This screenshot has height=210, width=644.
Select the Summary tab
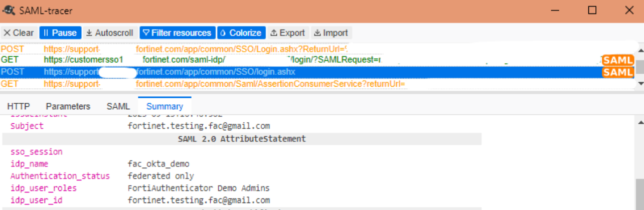[165, 106]
